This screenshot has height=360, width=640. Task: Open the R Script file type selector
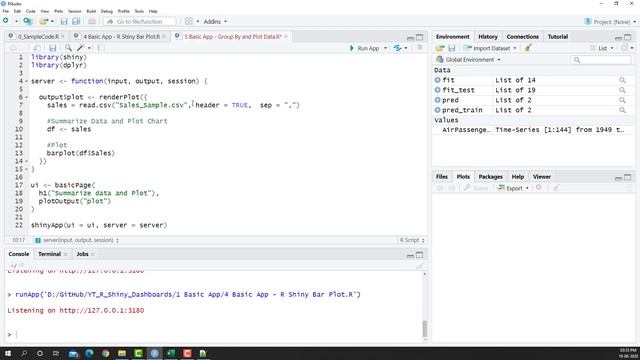412,240
